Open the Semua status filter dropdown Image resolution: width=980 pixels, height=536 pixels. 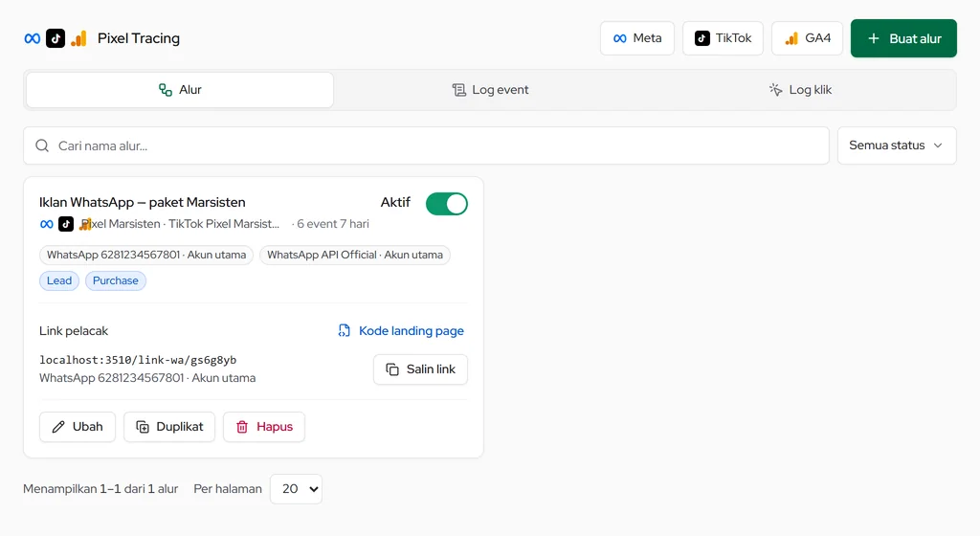click(896, 145)
